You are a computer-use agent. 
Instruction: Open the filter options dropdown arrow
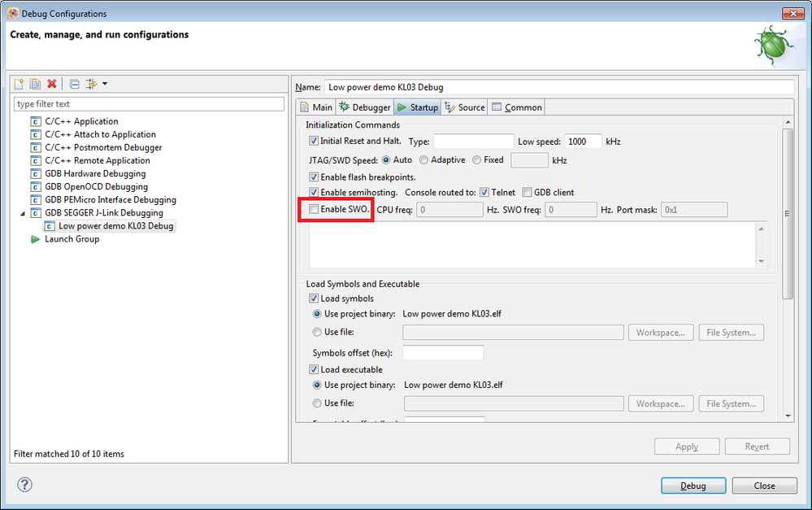coord(103,84)
